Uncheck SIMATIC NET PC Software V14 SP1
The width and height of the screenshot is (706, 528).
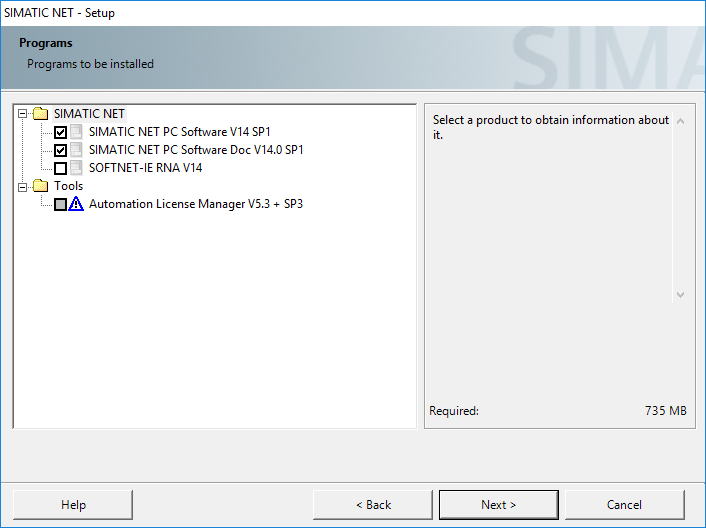[x=61, y=132]
